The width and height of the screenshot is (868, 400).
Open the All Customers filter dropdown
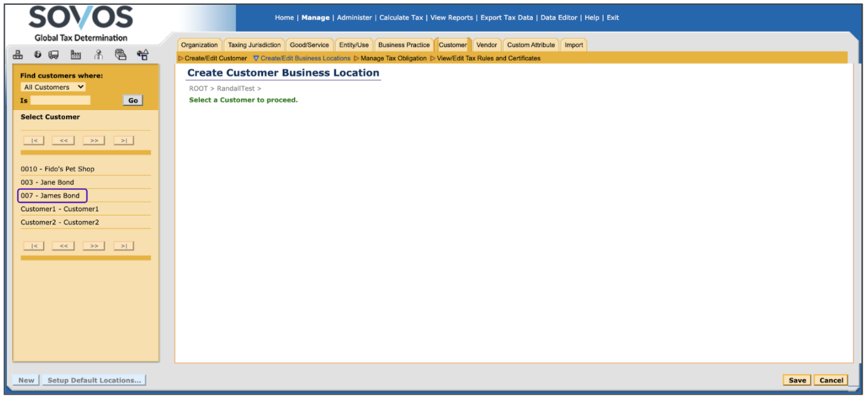pos(53,87)
